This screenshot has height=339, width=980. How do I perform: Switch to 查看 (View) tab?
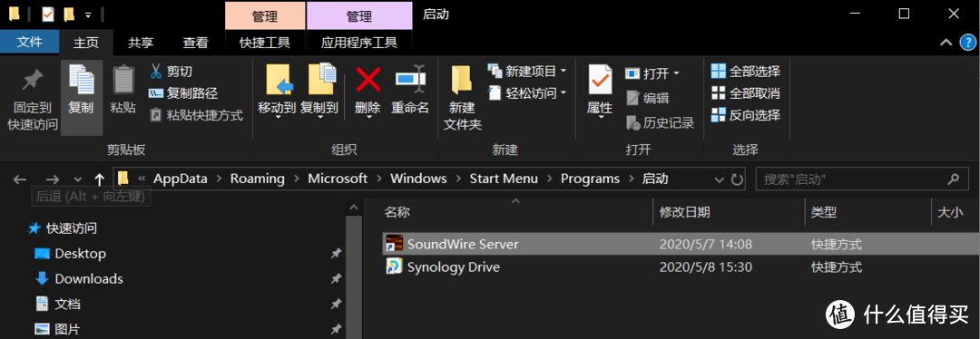(x=196, y=43)
